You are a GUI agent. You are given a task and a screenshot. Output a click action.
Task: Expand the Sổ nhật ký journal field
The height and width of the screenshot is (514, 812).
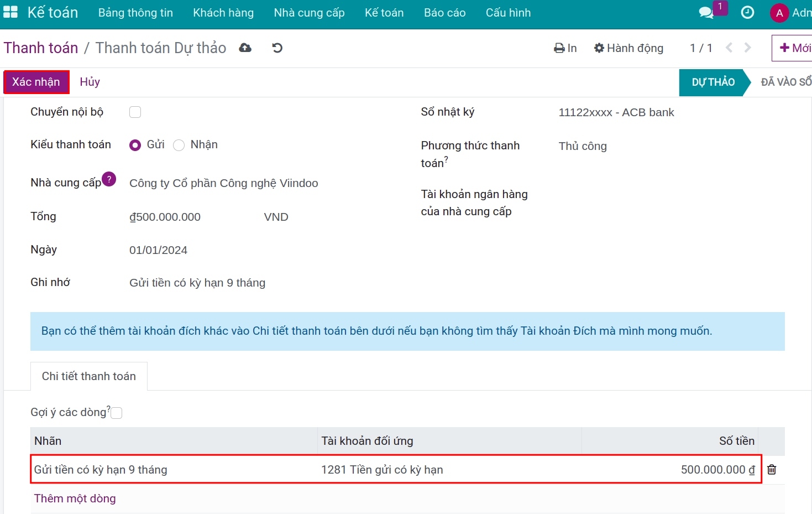[x=616, y=112]
